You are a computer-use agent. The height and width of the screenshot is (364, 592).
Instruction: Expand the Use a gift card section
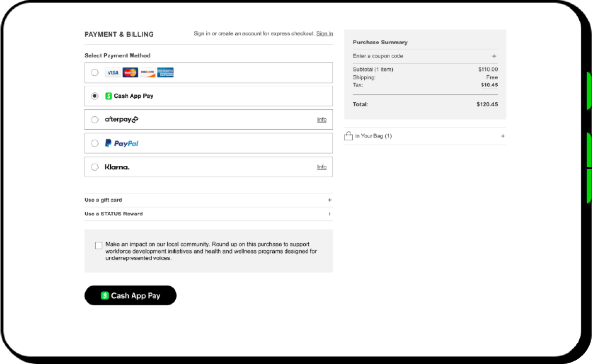[x=329, y=200]
